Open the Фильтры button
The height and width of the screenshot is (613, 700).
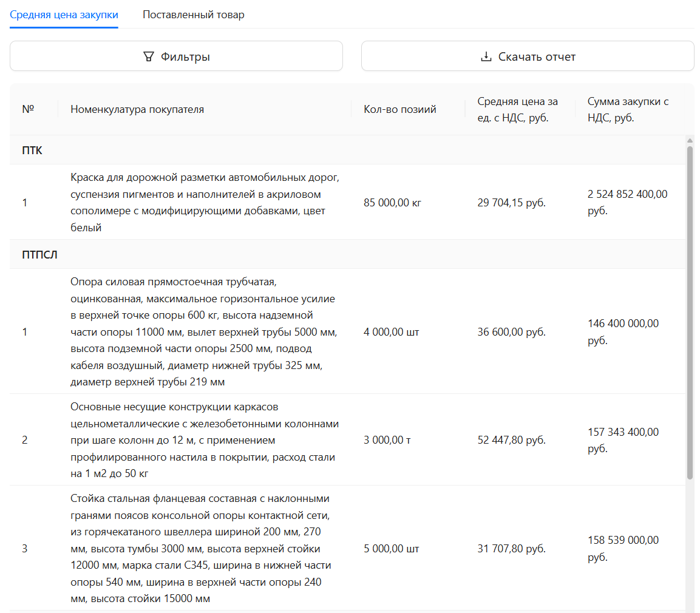click(176, 56)
